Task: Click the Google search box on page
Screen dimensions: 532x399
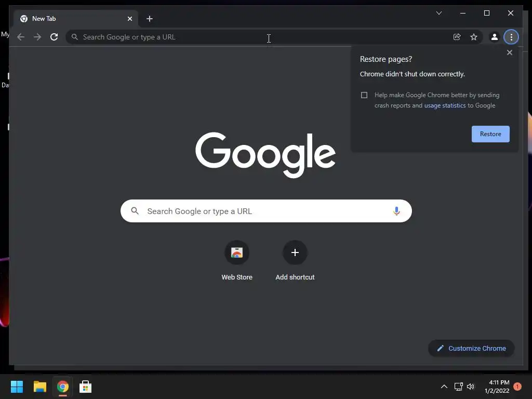Action: pos(266,211)
